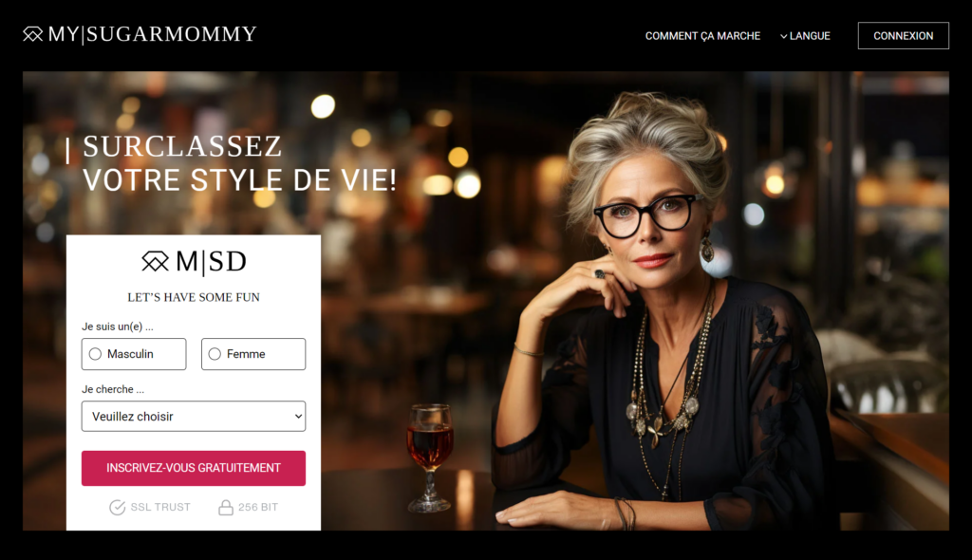Click the MY|SUGARMOMMY brand text
Screen dimensions: 972x560
point(153,34)
